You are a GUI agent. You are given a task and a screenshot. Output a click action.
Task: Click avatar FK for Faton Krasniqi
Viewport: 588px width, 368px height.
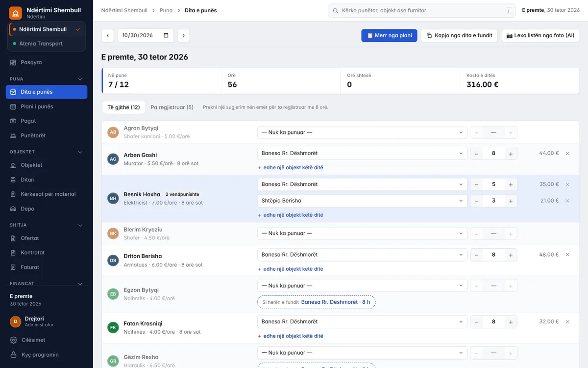click(113, 328)
